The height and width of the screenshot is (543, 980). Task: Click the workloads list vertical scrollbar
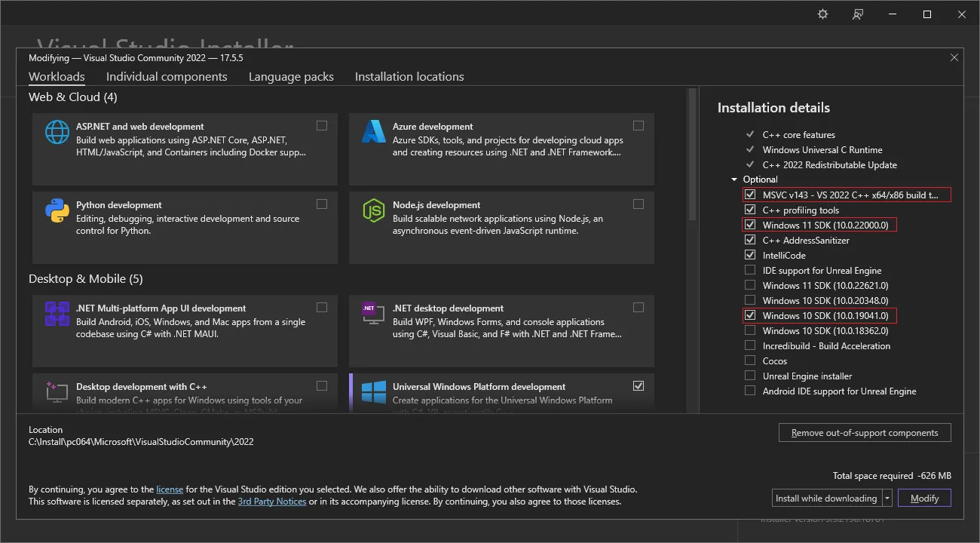click(x=691, y=226)
